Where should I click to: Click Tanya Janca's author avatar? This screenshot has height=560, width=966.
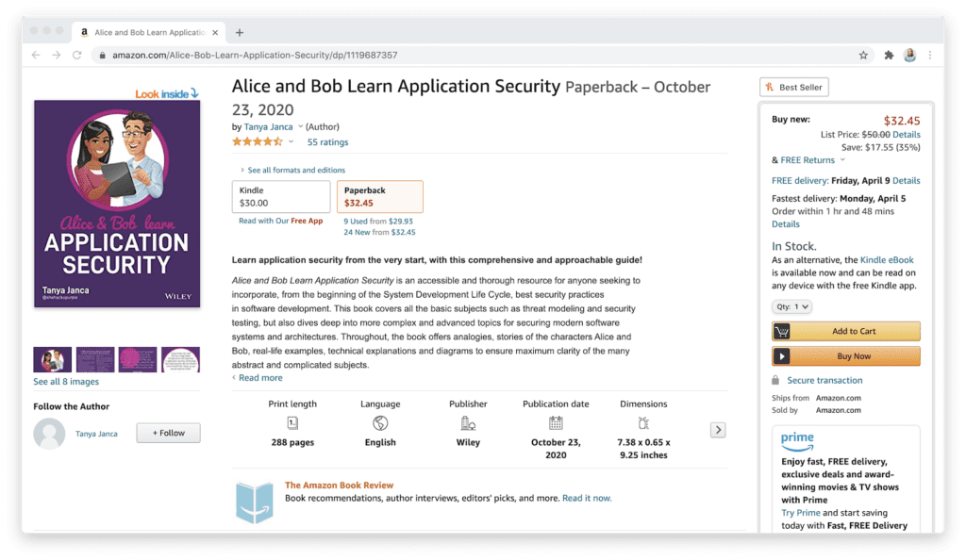pyautogui.click(x=49, y=434)
